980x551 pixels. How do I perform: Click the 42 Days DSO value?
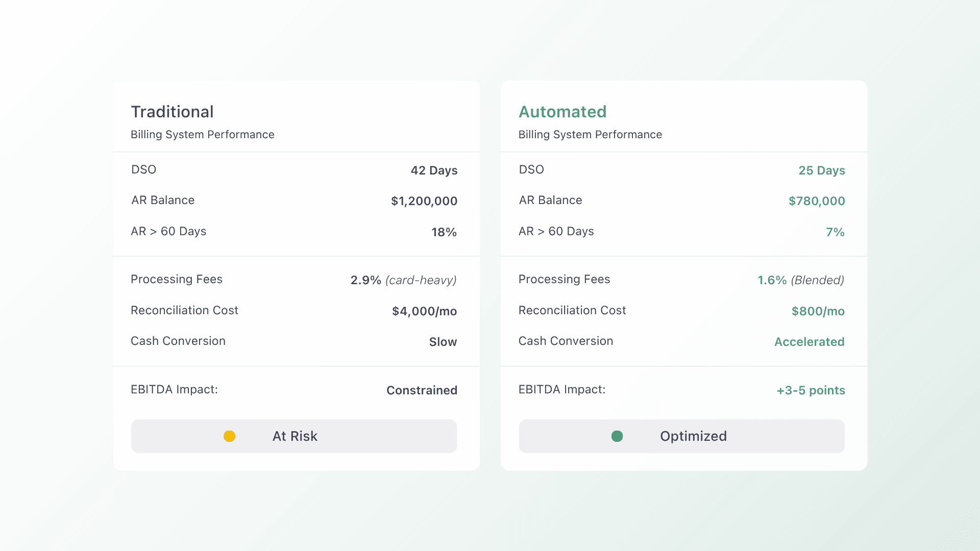tap(434, 170)
